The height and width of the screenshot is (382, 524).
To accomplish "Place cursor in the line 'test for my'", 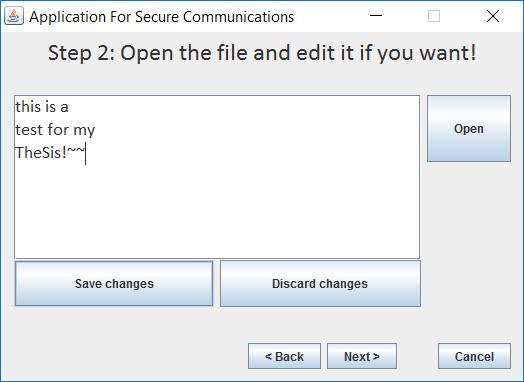I will (55, 130).
